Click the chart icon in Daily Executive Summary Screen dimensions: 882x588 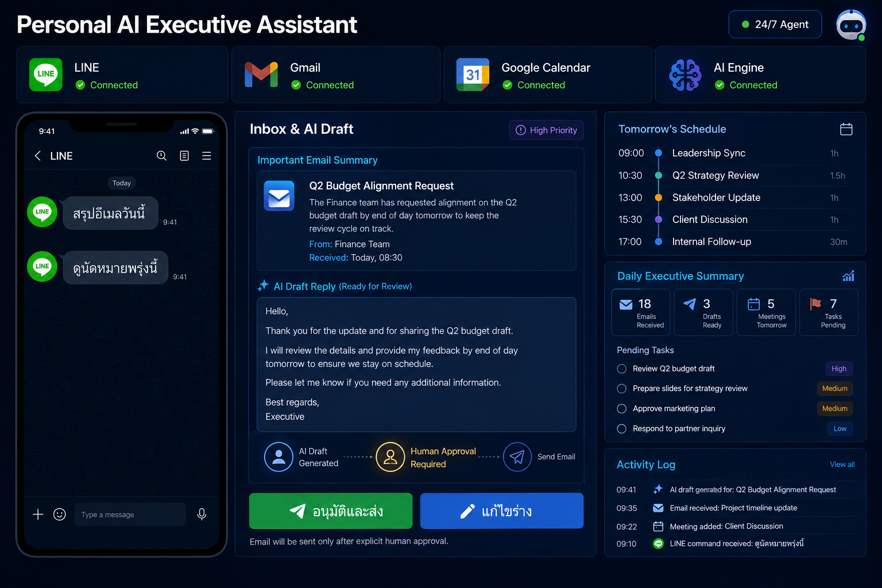pyautogui.click(x=848, y=276)
